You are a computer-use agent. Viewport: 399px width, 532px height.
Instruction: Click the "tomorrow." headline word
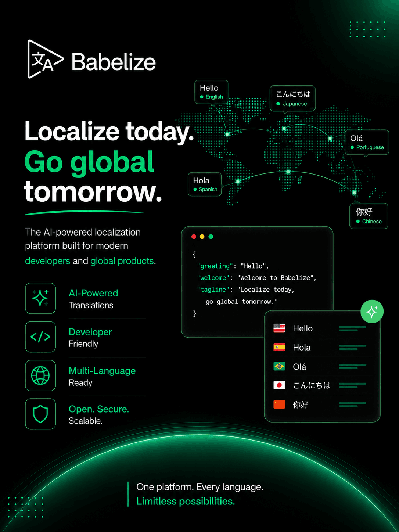point(93,192)
